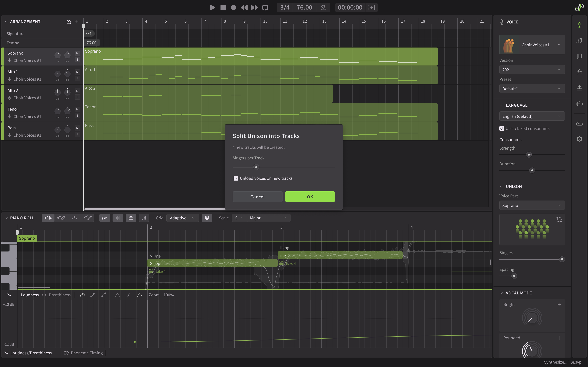Toggle snap magnet icon in piano roll
588x367 pixels.
pyautogui.click(x=207, y=218)
